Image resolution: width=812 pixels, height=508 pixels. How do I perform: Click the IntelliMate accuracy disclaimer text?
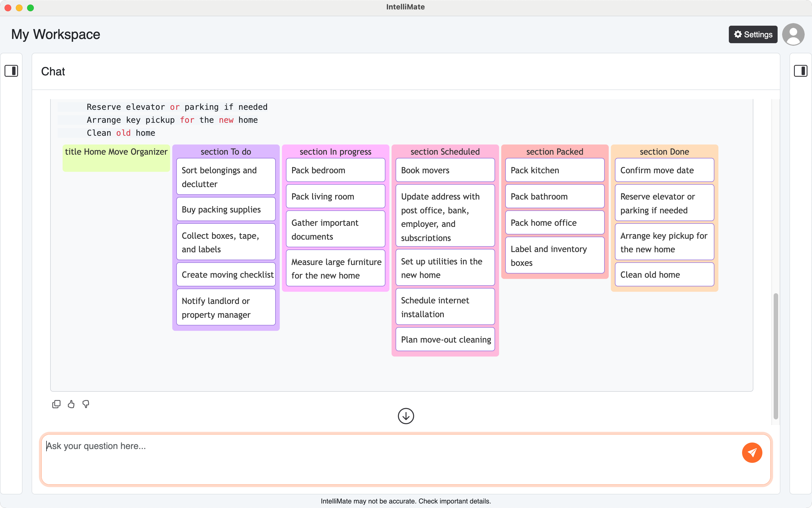[x=406, y=501]
